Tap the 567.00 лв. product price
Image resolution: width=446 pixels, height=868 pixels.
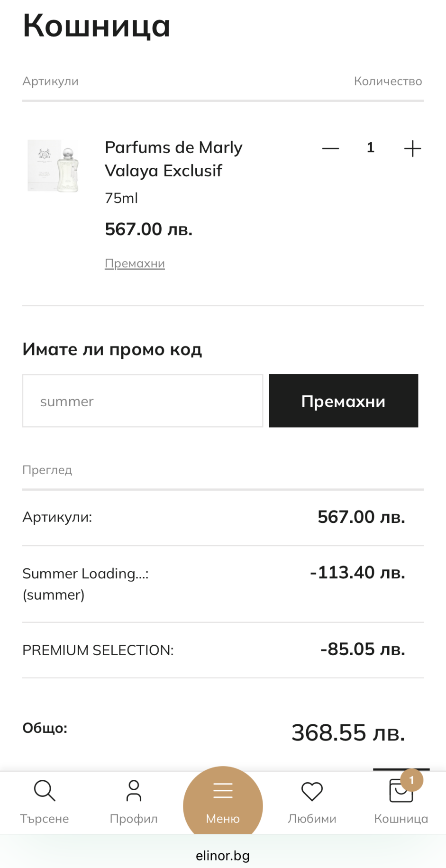pyautogui.click(x=148, y=229)
